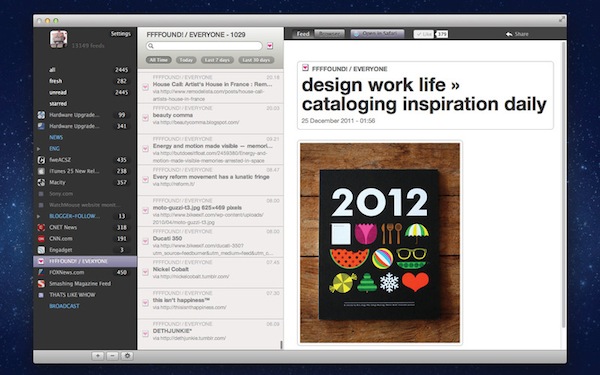
Task: Click the pink icon beside 'Nickel Cobalt' row
Action: pyautogui.click(x=145, y=272)
